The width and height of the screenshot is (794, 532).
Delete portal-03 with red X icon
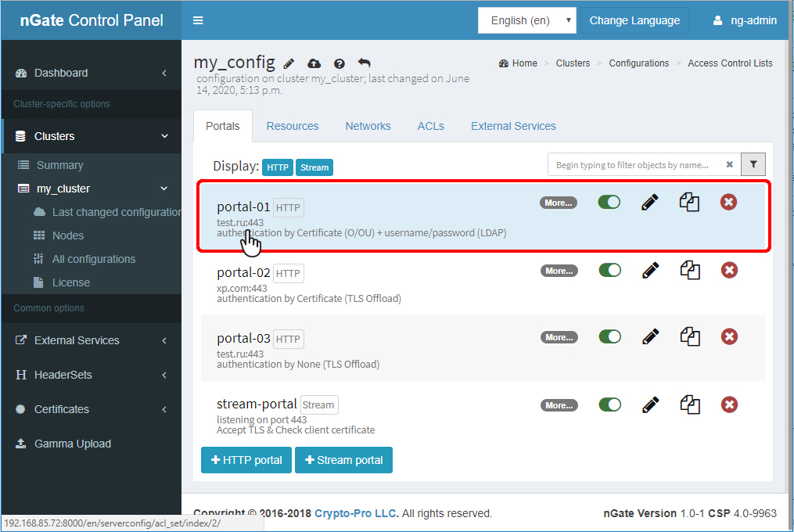pos(729,337)
